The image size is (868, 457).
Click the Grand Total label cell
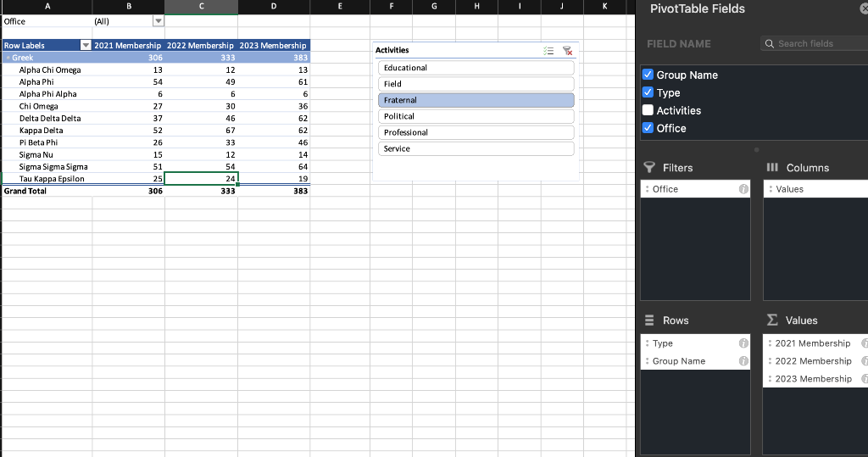click(x=47, y=191)
